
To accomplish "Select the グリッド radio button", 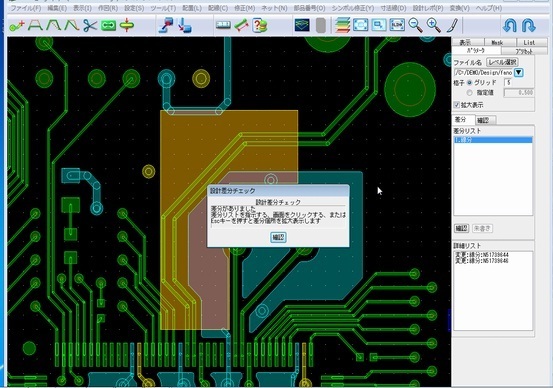I will click(469, 83).
